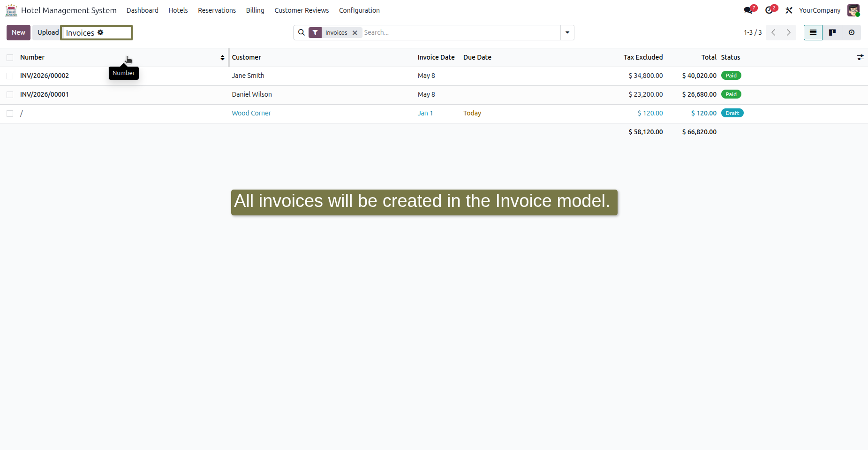Remove the Invoices filter facet
Viewport: 868px width, 450px height.
[x=355, y=33]
